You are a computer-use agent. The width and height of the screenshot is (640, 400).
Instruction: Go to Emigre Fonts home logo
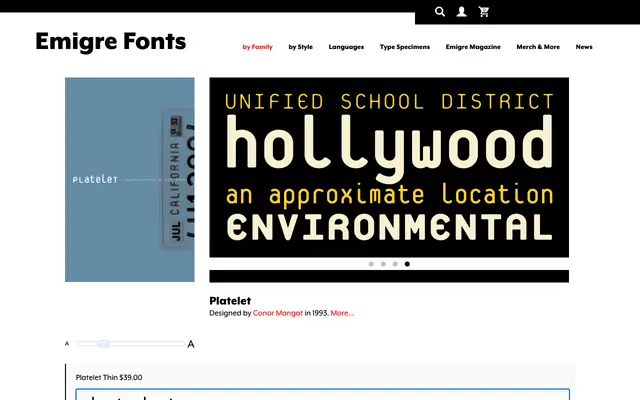(x=111, y=41)
